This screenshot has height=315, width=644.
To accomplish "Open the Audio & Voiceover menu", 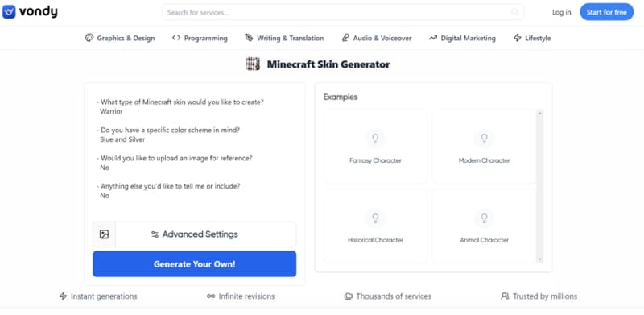I will pos(376,38).
